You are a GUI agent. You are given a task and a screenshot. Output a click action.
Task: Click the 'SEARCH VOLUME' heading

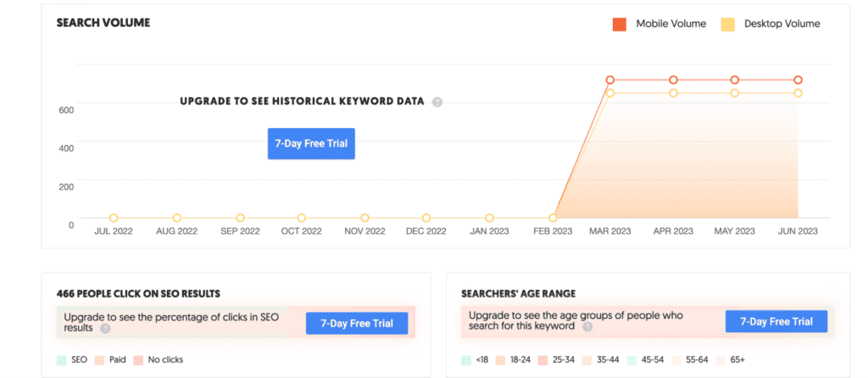tap(103, 23)
